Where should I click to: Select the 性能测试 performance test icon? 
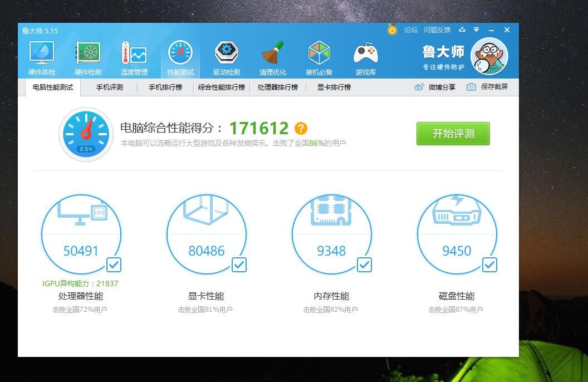(180, 56)
